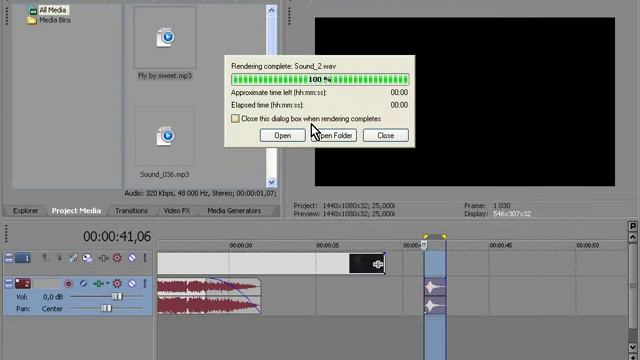Click Open in the render dialog
Image resolution: width=640 pixels, height=360 pixels.
[282, 136]
